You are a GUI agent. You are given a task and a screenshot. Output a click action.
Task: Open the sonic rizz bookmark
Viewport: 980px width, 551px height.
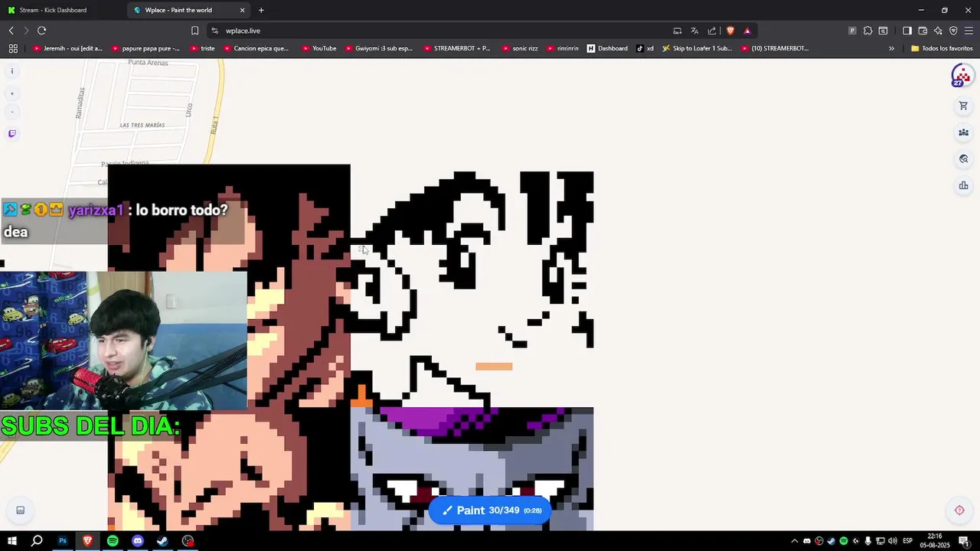coord(520,48)
